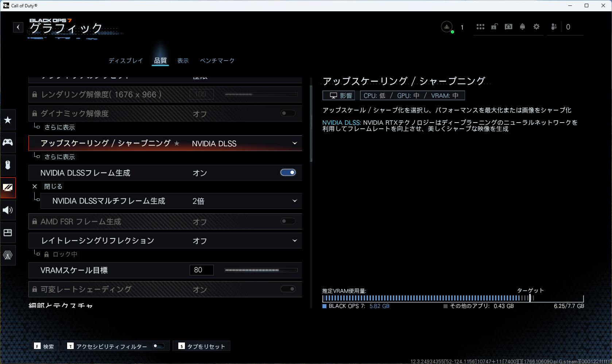Click the player rank emblem icon
The width and height of the screenshot is (612, 364).
pos(447,27)
